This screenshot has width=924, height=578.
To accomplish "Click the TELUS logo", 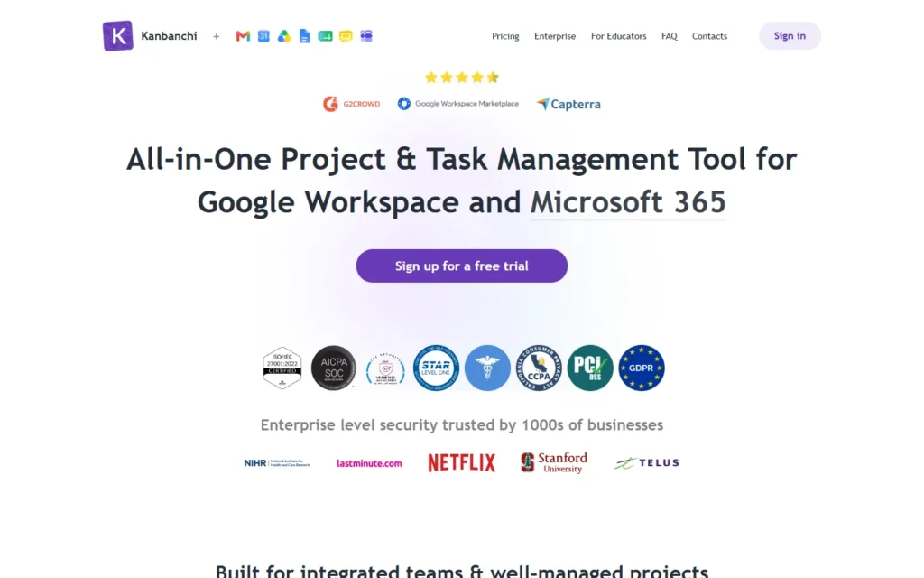I will 646,463.
